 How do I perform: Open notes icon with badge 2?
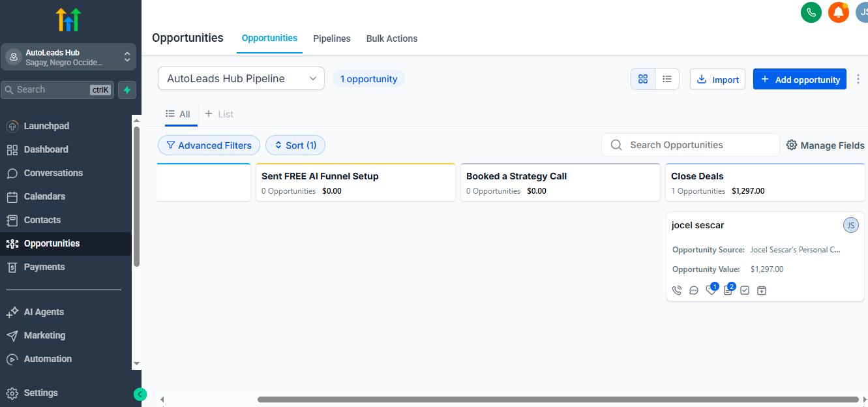click(x=728, y=290)
